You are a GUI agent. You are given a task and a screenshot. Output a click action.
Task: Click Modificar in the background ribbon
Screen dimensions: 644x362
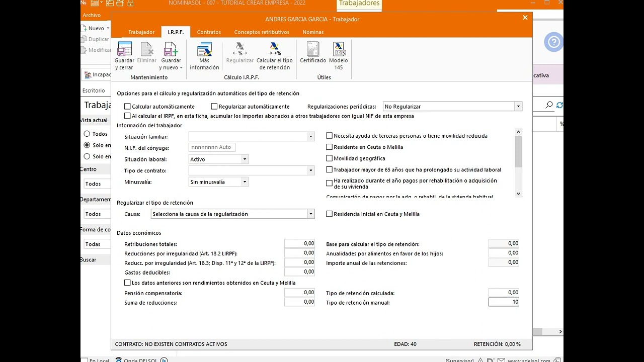97,50
